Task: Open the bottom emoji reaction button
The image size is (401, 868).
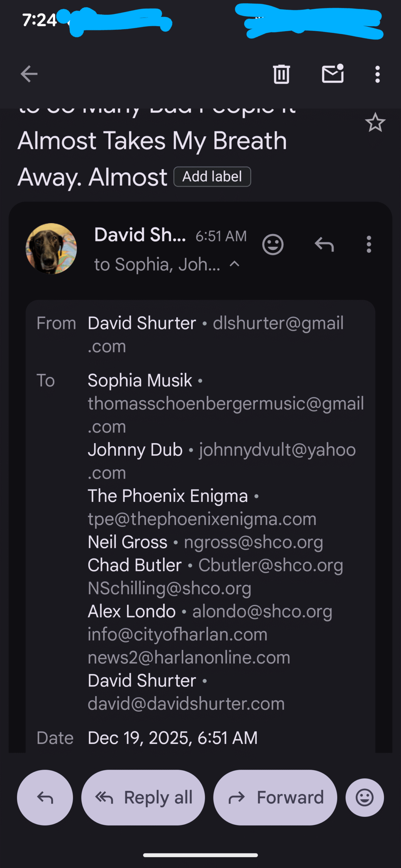Action: pos(365,797)
